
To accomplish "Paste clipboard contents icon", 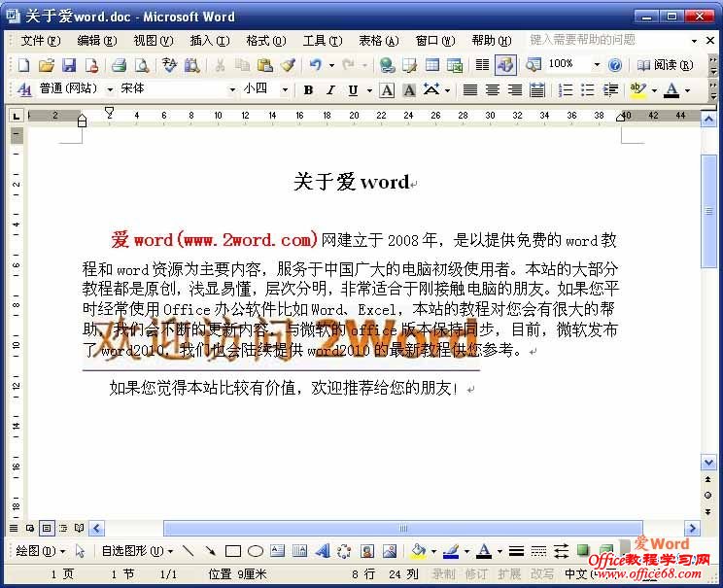I will point(265,65).
